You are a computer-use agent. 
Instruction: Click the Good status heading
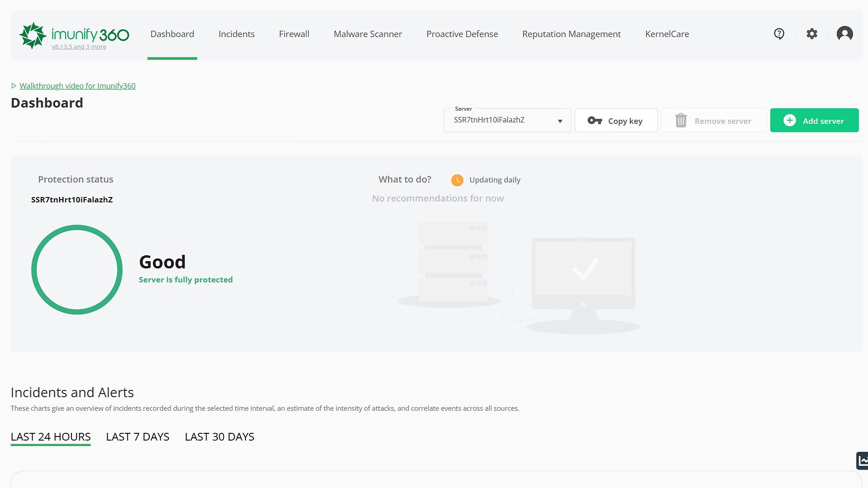click(162, 262)
